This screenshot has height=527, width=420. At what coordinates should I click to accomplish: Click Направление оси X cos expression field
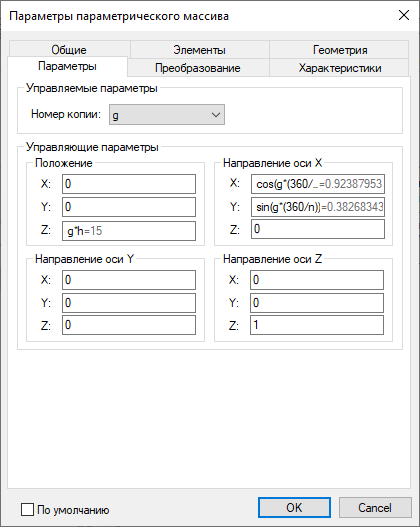(x=318, y=184)
